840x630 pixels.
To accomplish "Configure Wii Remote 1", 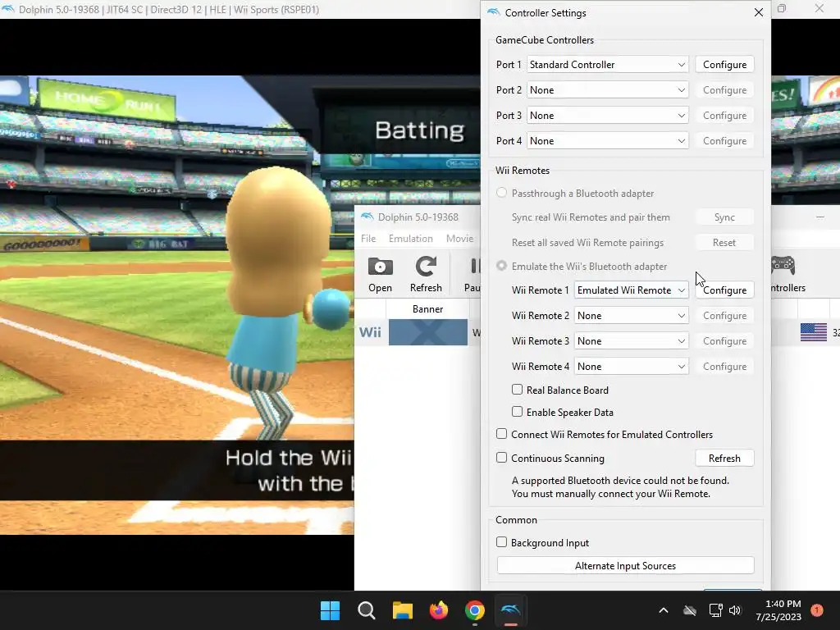I will (x=724, y=290).
